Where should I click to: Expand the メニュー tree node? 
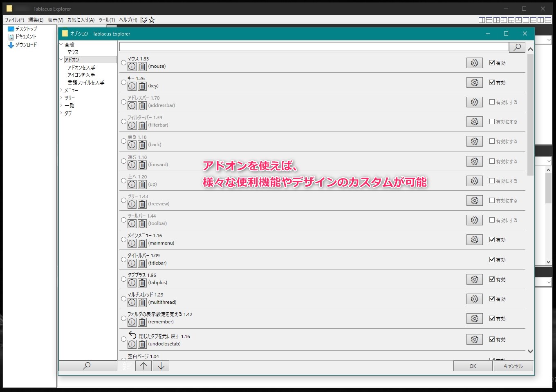tap(61, 90)
